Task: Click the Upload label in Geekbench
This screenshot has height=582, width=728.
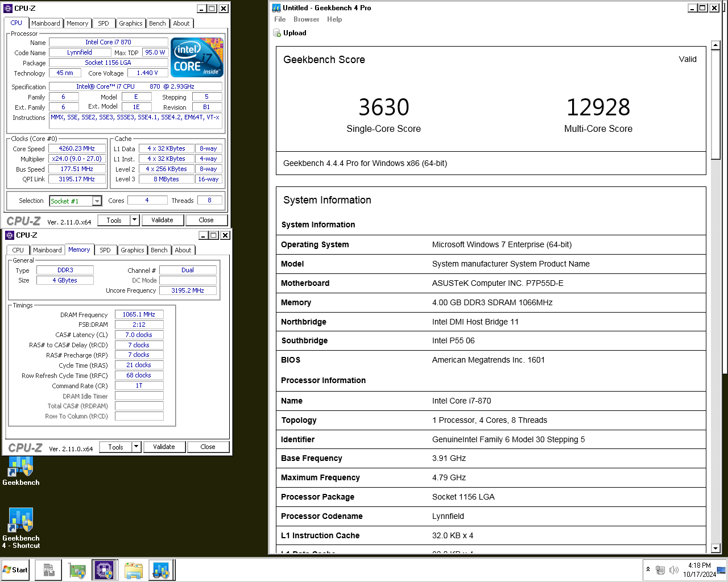Action: tap(295, 33)
